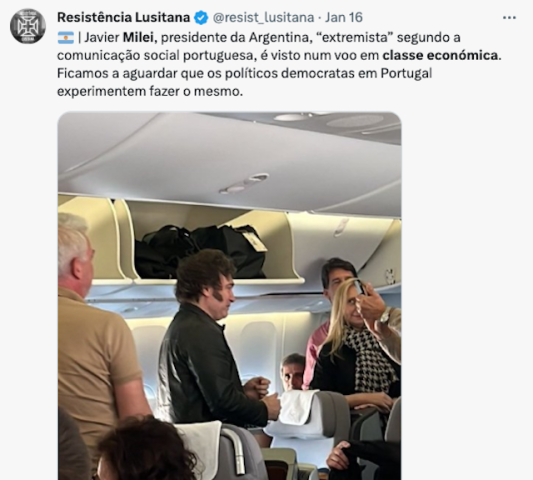This screenshot has height=480, width=533.
Task: Click the Argentina flag emoji
Action: tap(66, 38)
